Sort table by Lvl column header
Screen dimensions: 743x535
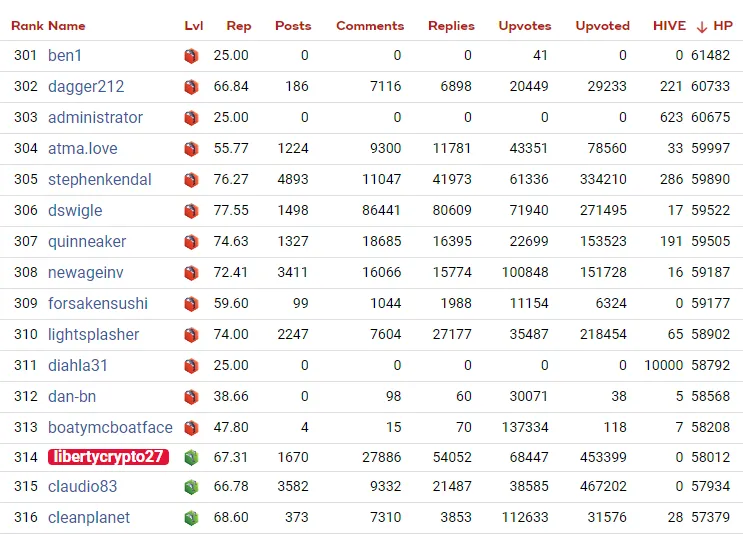(194, 26)
